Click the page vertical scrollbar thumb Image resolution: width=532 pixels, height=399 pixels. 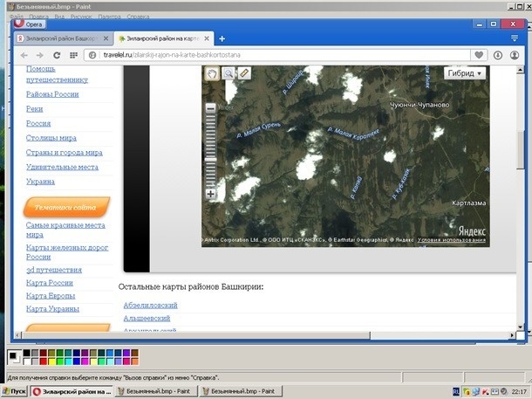[x=520, y=149]
